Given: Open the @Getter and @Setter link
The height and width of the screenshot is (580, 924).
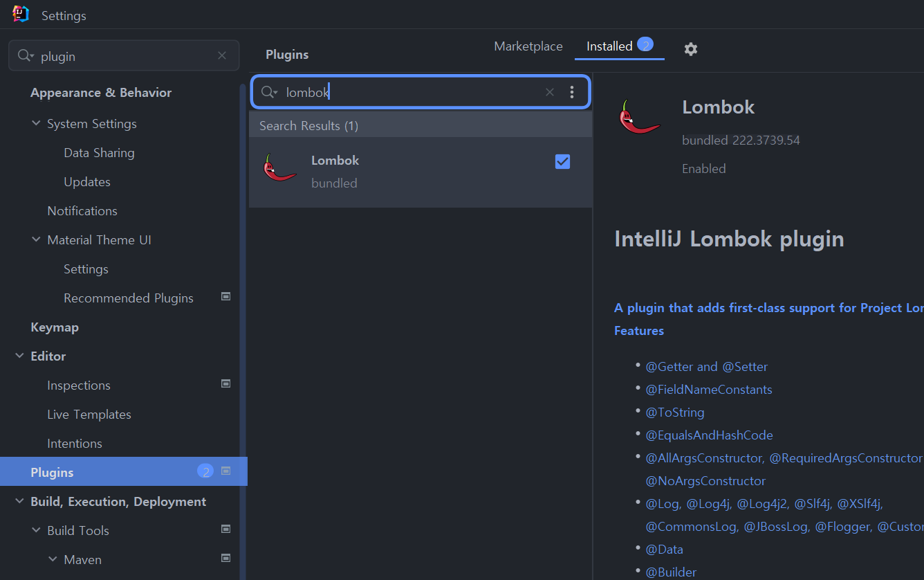Looking at the screenshot, I should click(x=706, y=367).
